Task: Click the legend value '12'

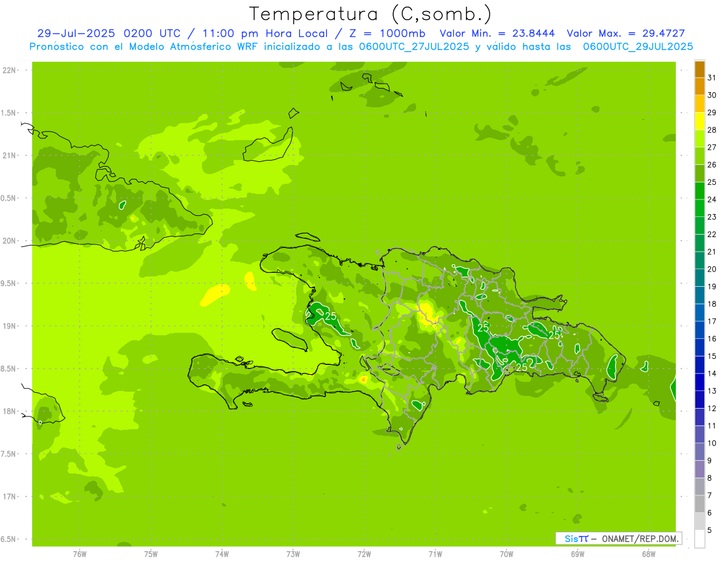Action: click(712, 409)
